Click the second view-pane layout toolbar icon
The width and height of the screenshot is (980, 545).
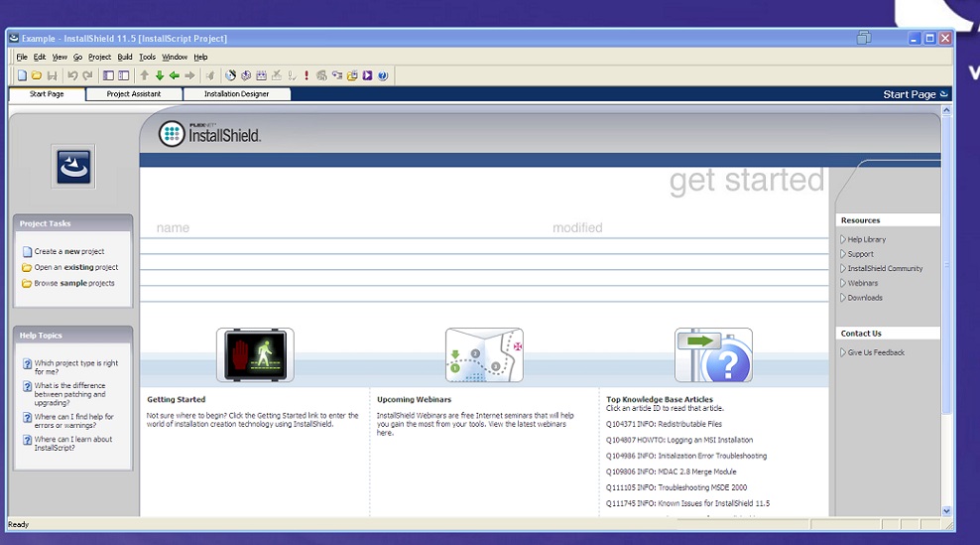pos(124,75)
